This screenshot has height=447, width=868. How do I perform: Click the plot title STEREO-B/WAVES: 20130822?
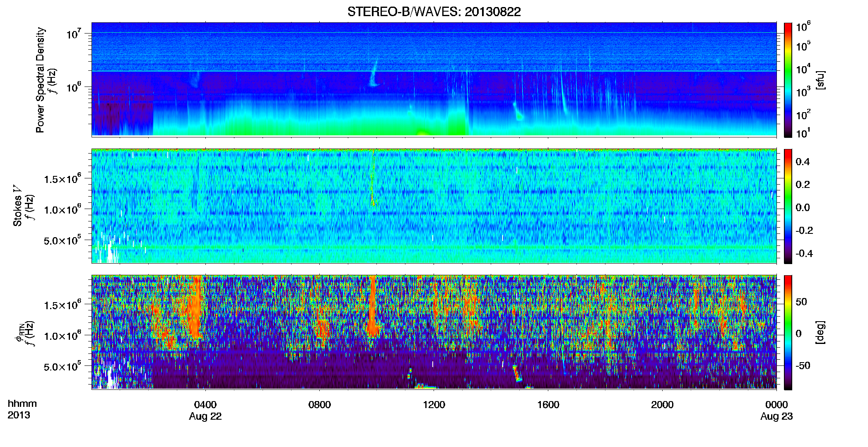tap(434, 12)
